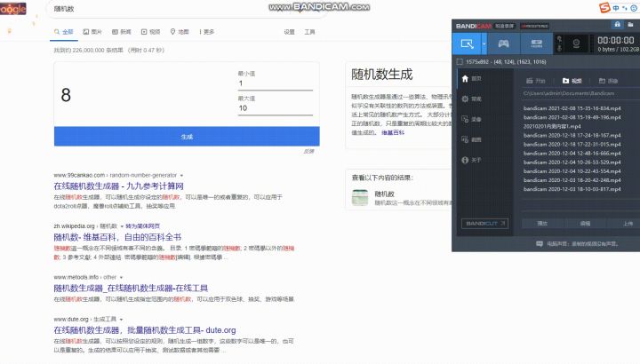Click the Bandicam output path C:\Users\admin\Documents\Bandicam
Viewport: 640px width, 364px height.
coord(569,93)
